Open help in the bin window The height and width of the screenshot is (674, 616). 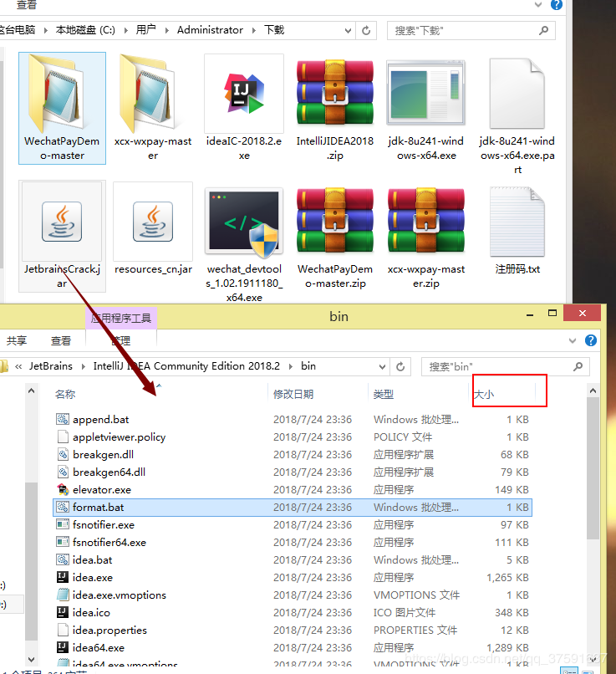click(591, 340)
